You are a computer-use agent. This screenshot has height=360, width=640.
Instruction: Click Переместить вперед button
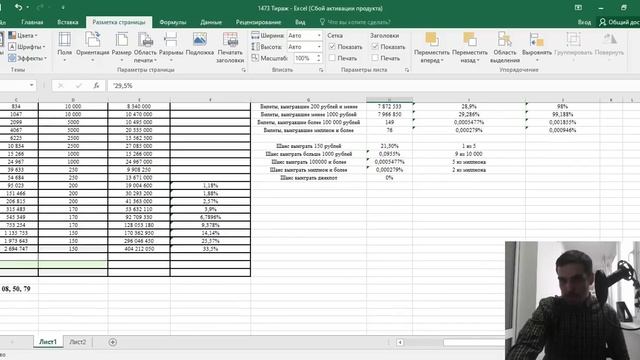click(x=431, y=47)
